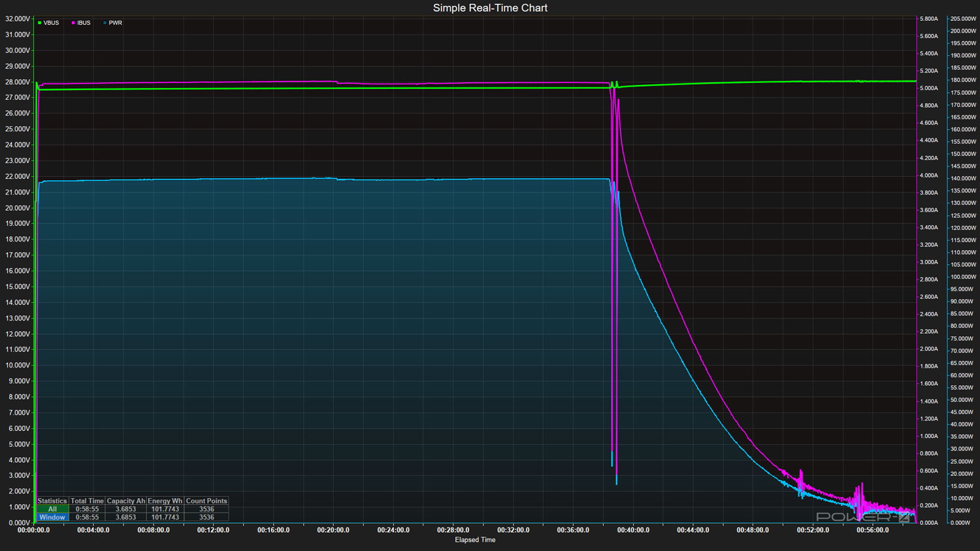The width and height of the screenshot is (980, 551).
Task: Click the Count Points column header
Action: (206, 501)
